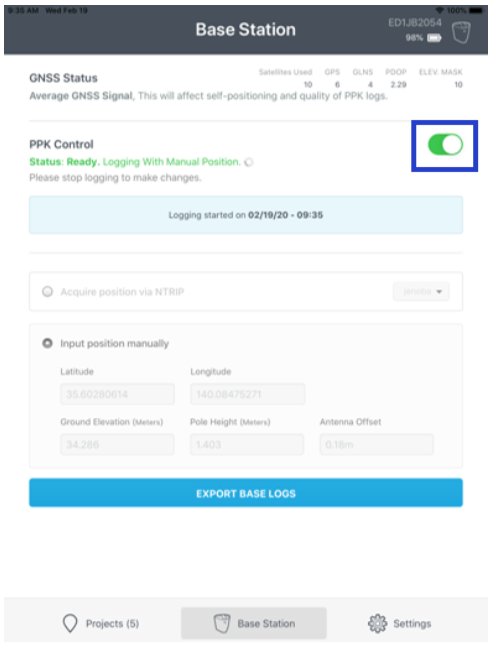Viewport: 496px width, 649px height.
Task: Tap the ED1JB2054 device name
Action: pyautogui.click(x=415, y=23)
